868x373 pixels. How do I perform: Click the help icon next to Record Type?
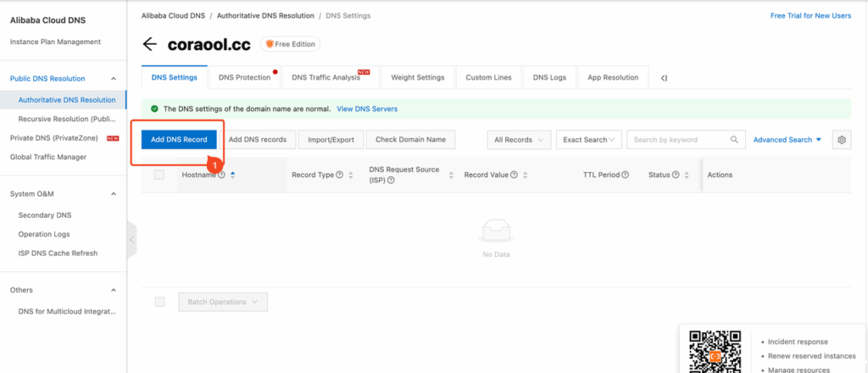pyautogui.click(x=339, y=175)
